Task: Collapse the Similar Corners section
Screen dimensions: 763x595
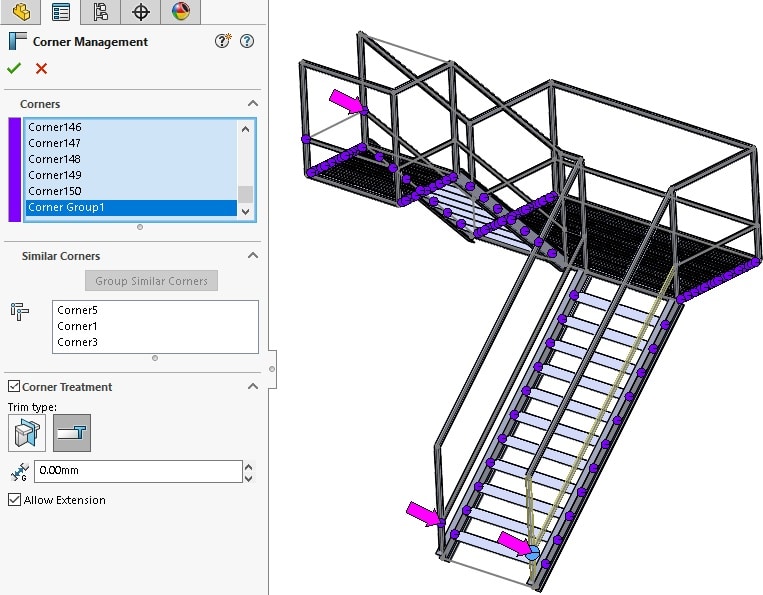Action: pos(252,256)
